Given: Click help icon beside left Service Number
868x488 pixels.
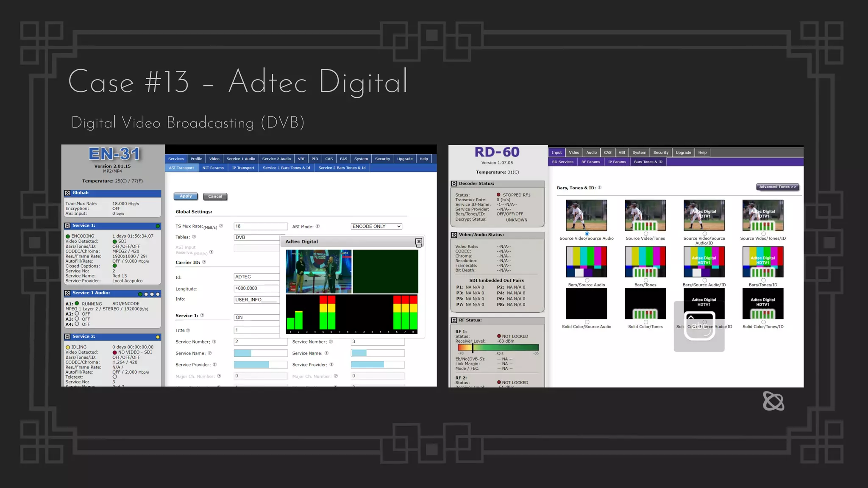Looking at the screenshot, I should point(214,342).
